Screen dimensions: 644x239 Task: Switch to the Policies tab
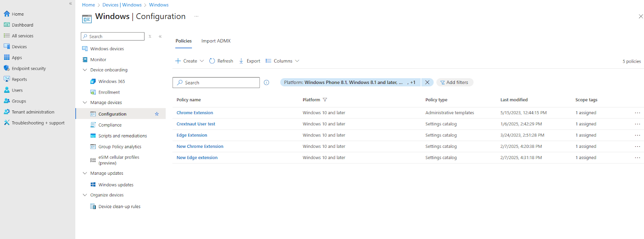(184, 41)
